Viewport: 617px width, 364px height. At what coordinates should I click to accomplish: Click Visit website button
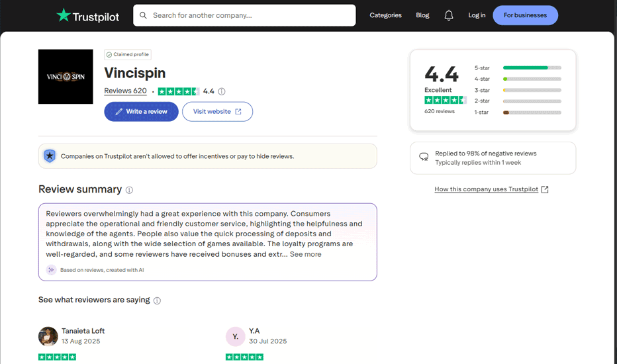217,111
